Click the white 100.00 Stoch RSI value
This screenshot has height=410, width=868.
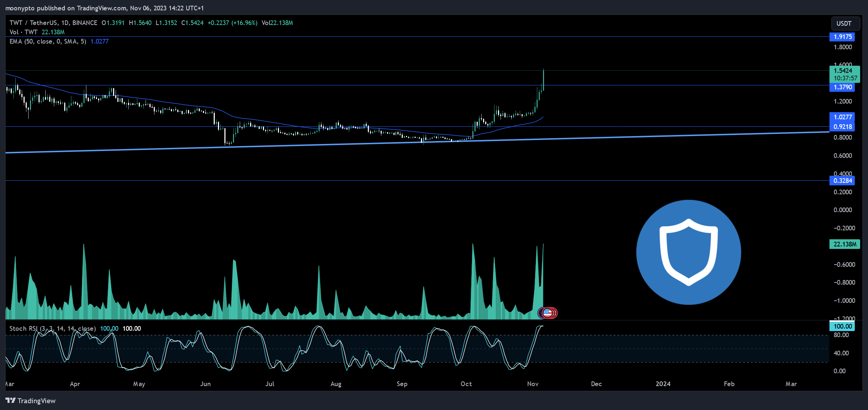pos(132,329)
